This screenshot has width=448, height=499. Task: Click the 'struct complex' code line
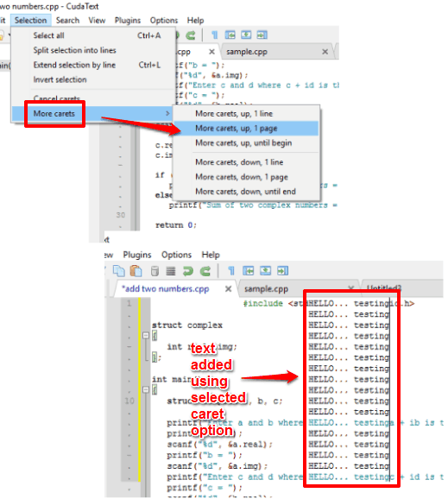[x=187, y=325]
